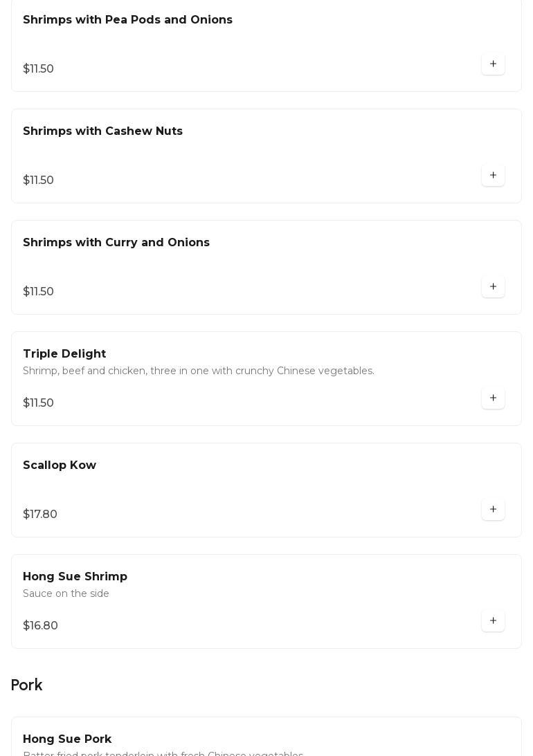Click the Triple Delight $11.50 price

click(x=38, y=403)
